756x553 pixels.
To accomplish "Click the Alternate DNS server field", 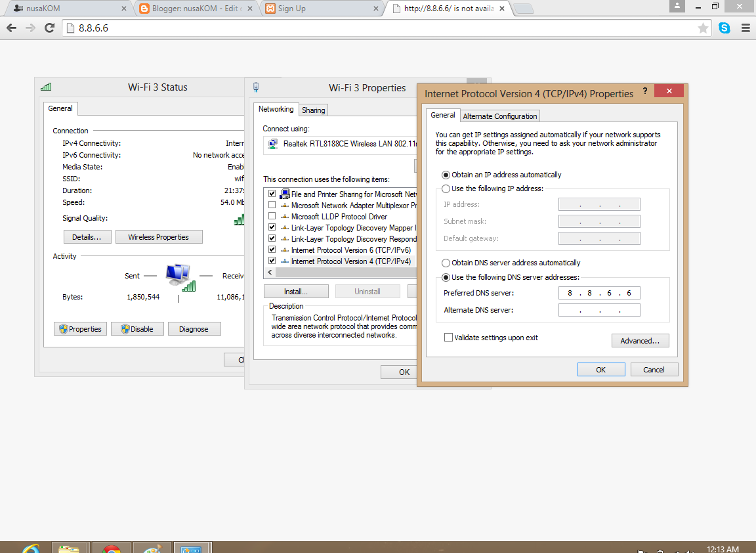I will [599, 310].
